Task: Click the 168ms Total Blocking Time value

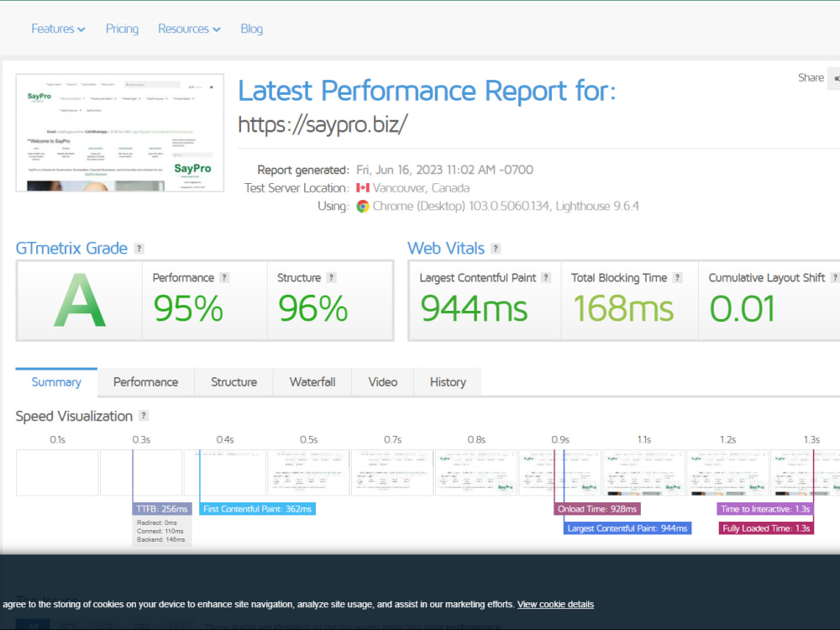Action: coord(623,309)
